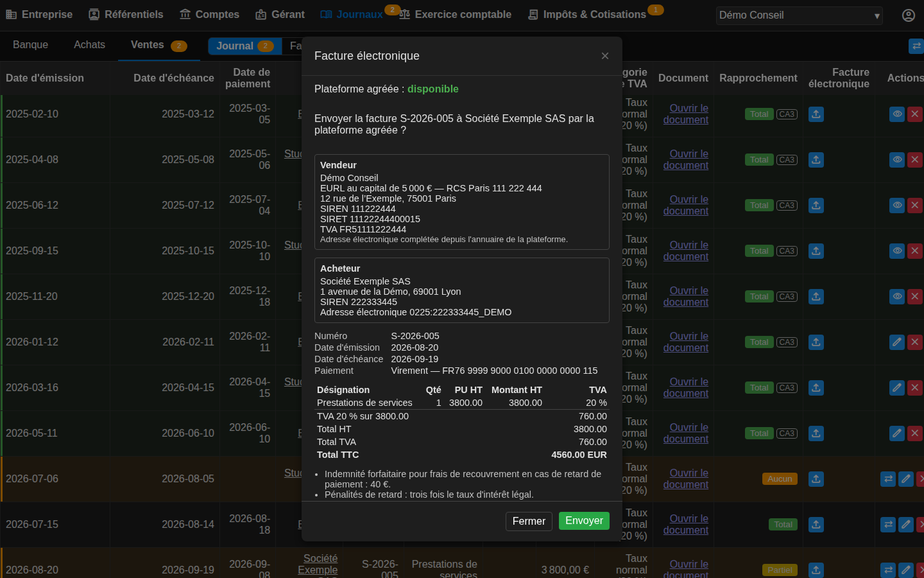This screenshot has height=578, width=924.
Task: Click the reconcile swap icon for 2026-07-06 row
Action: pos(888,479)
